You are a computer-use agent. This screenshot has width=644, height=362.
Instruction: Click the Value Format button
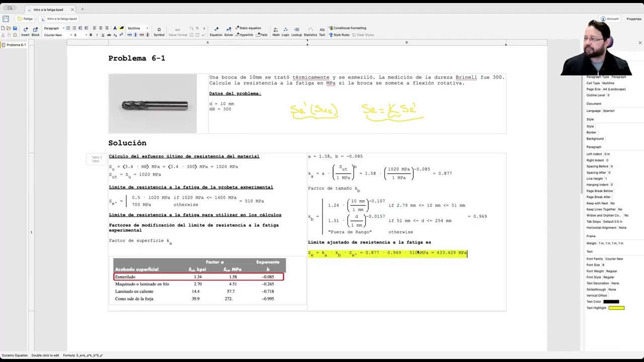click(x=178, y=32)
